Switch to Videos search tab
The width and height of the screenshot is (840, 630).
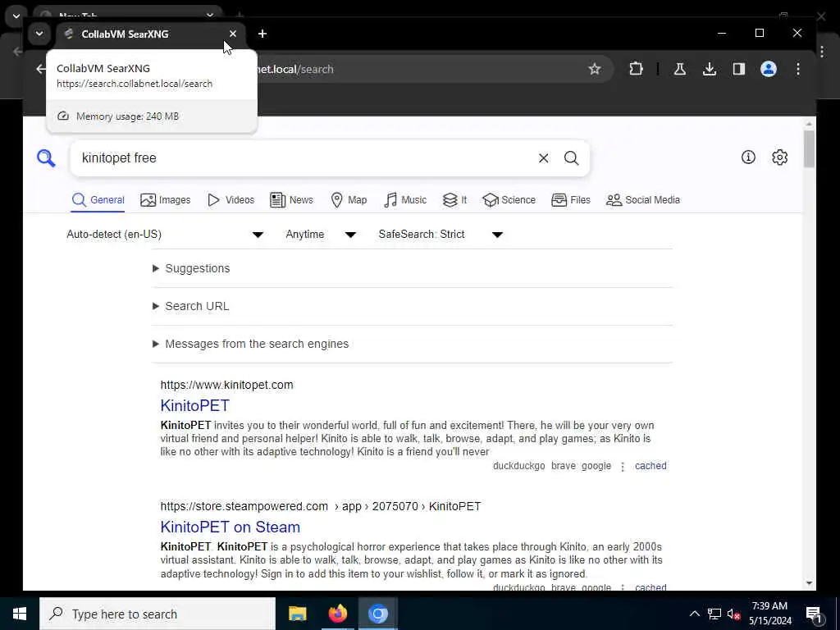click(231, 200)
